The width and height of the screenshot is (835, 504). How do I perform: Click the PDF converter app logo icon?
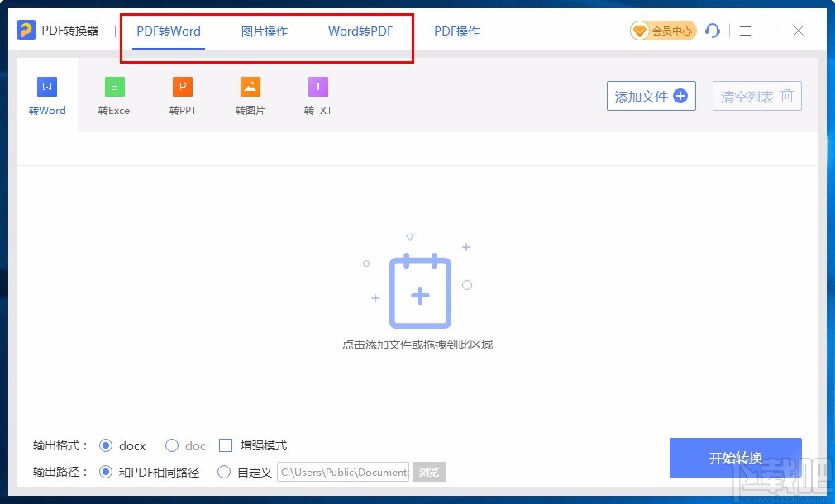click(26, 31)
